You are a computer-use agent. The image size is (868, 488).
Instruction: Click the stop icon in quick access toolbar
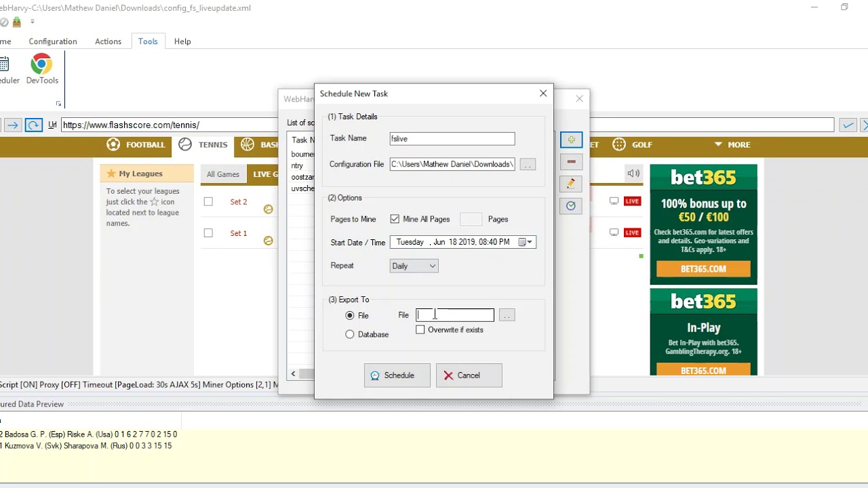pyautogui.click(x=4, y=22)
